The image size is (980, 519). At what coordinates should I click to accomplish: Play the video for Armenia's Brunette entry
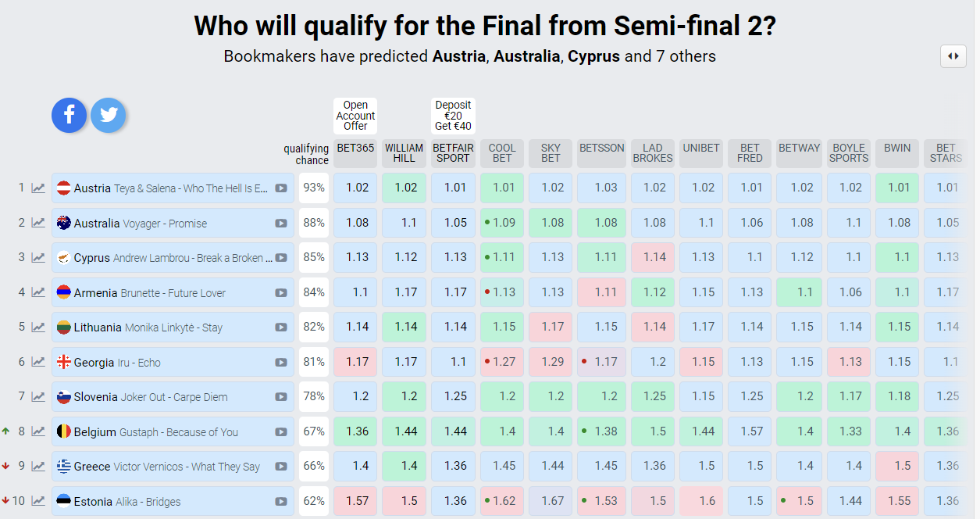tap(280, 293)
